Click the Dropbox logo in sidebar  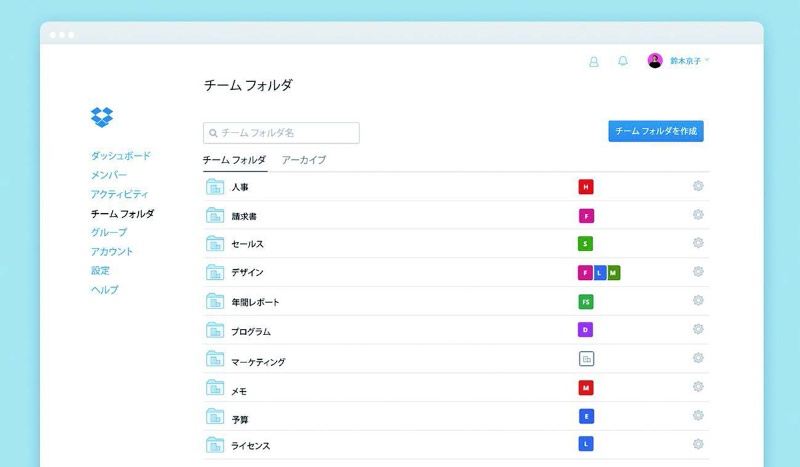tap(102, 117)
